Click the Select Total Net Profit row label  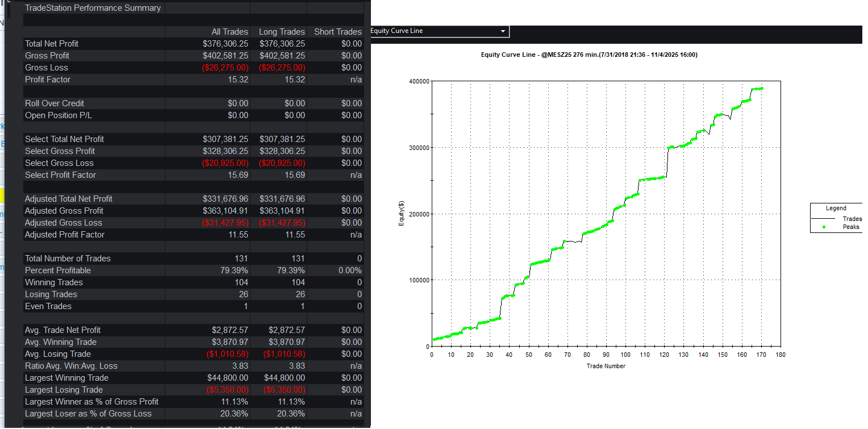click(64, 139)
